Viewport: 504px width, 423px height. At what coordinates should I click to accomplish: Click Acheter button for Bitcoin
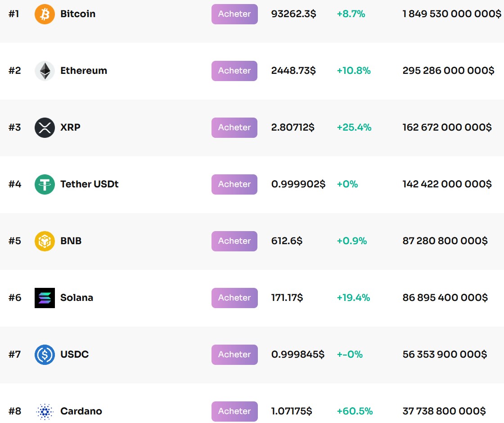pyautogui.click(x=234, y=14)
